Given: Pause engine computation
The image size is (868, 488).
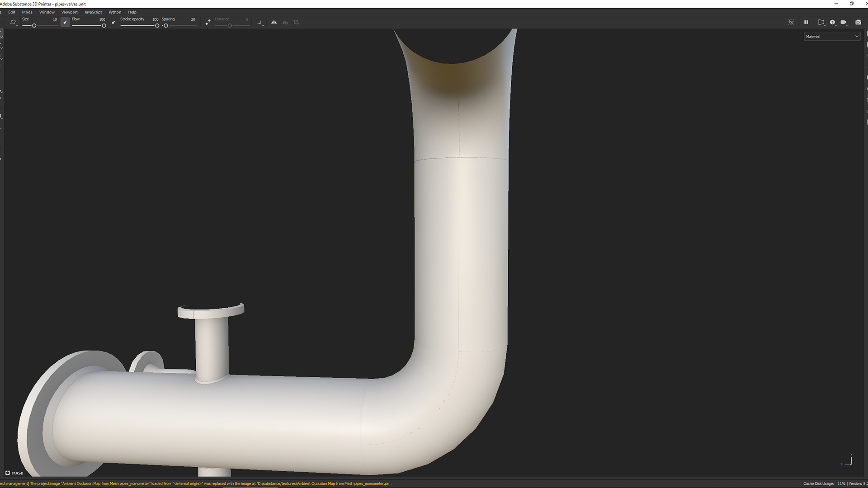Looking at the screenshot, I should coord(806,22).
